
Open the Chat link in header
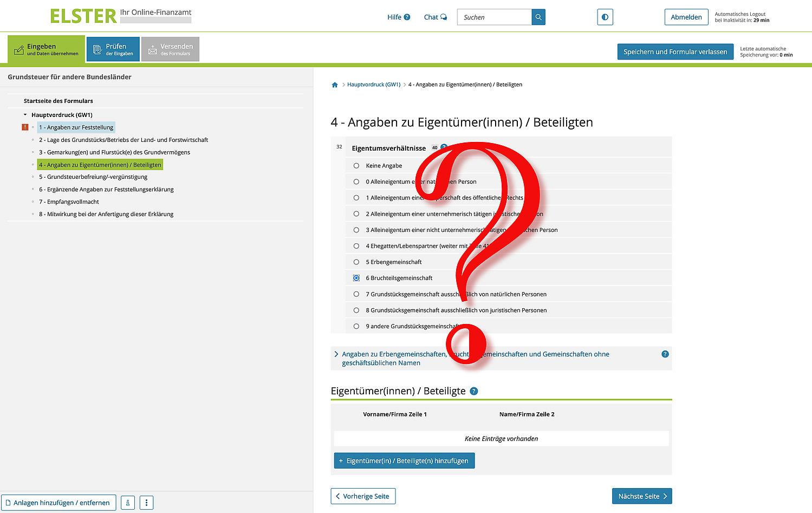[x=436, y=17]
